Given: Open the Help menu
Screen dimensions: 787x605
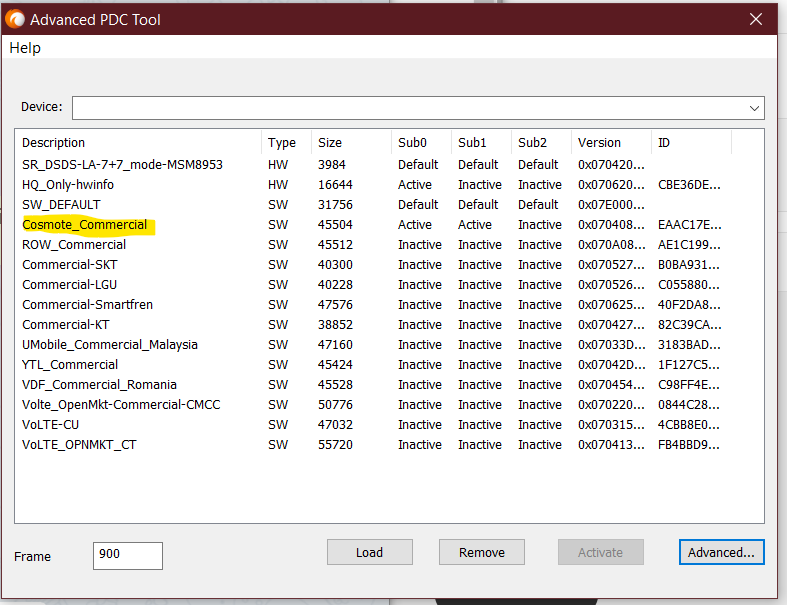Looking at the screenshot, I should (25, 48).
